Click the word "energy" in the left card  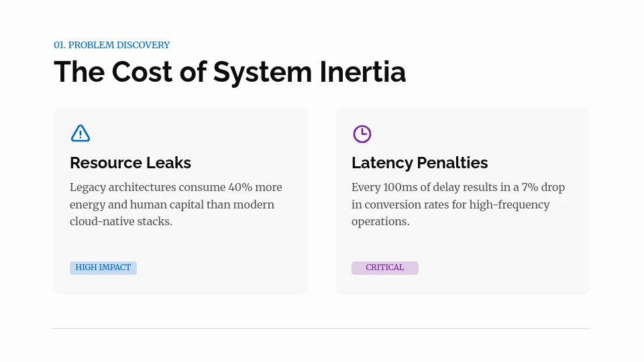[x=87, y=204]
